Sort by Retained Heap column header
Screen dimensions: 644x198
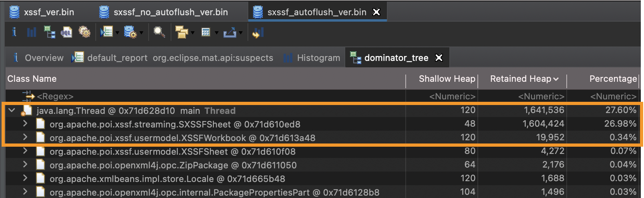[522, 79]
